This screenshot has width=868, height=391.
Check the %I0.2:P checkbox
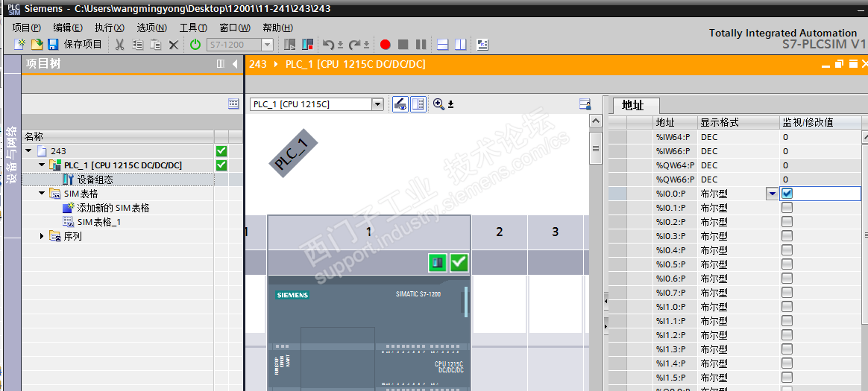[787, 222]
